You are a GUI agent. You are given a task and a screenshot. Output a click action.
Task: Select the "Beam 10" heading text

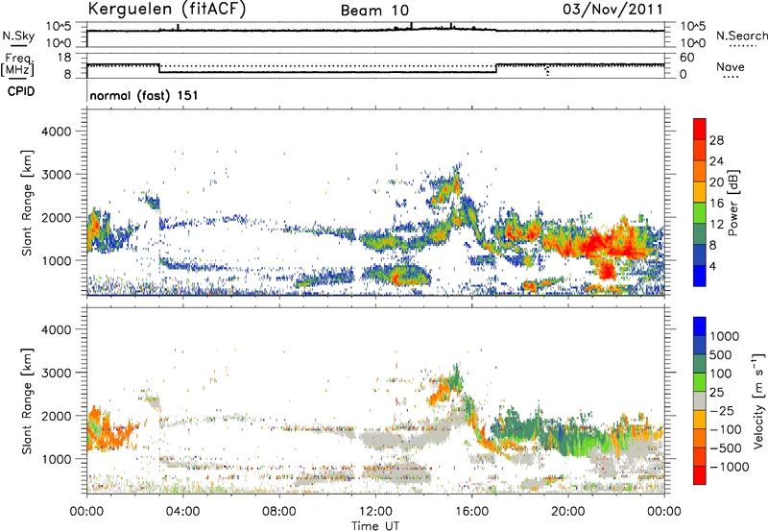374,11
